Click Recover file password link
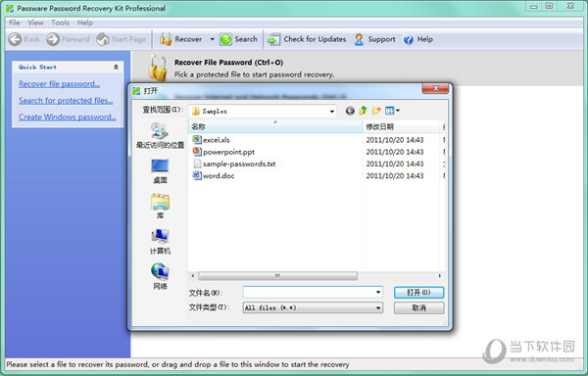 [59, 84]
